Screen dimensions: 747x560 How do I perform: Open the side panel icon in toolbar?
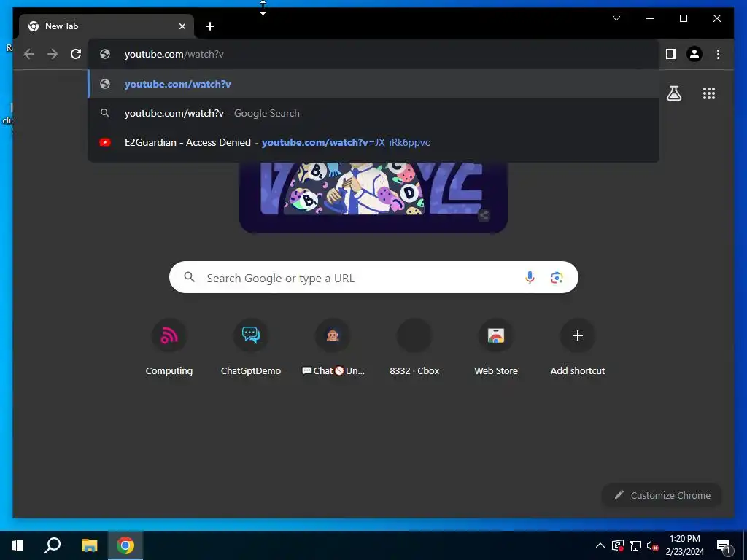tap(671, 54)
